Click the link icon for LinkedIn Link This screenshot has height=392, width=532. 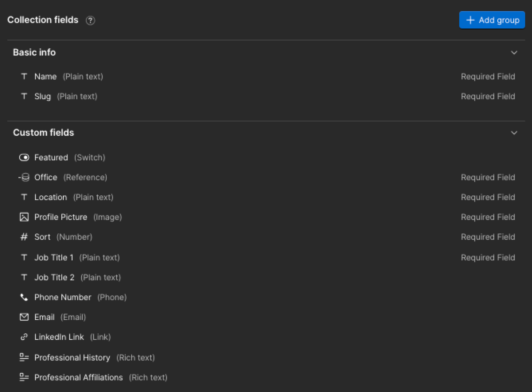pyautogui.click(x=24, y=337)
